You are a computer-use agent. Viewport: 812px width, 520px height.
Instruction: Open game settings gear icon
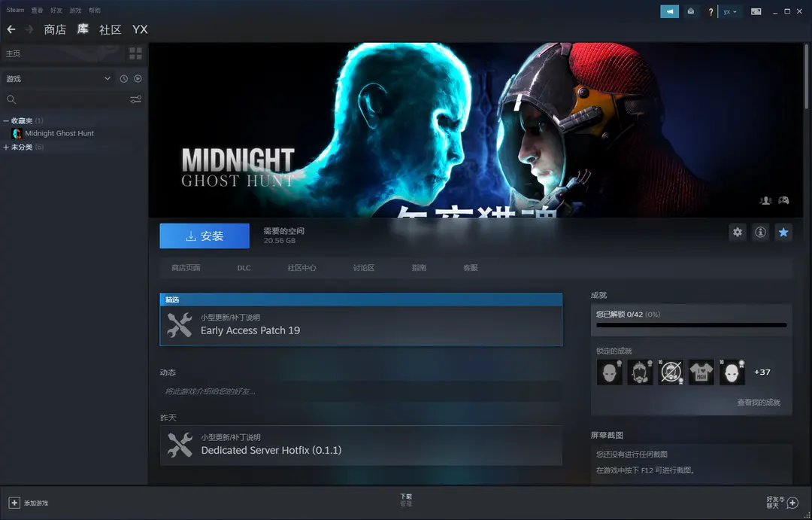[x=738, y=233]
